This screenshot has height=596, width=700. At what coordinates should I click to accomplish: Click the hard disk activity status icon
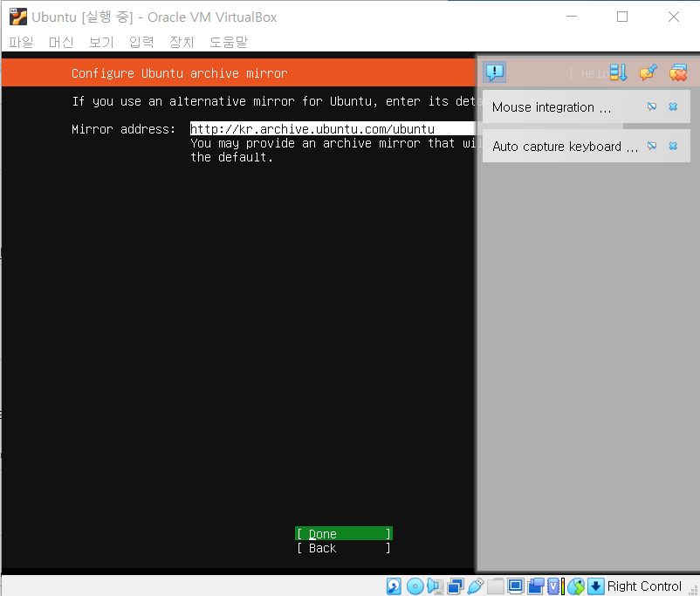(394, 586)
